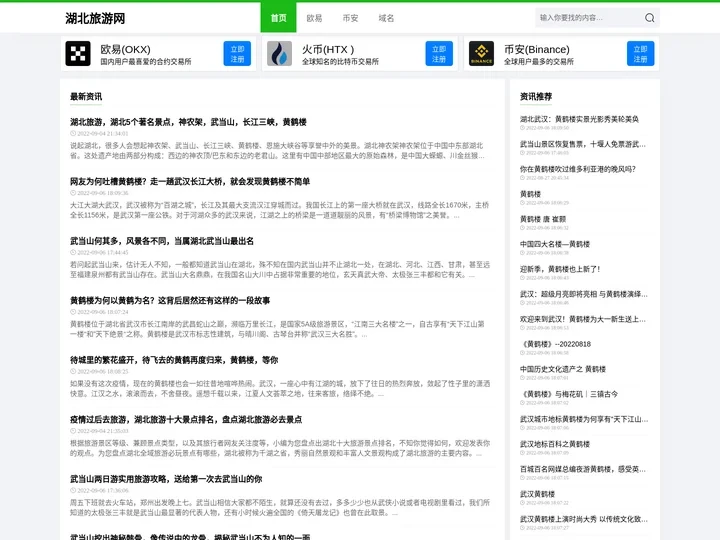Click excerpt beginning 如果没有这次疫情
This screenshot has width=720, height=540.
[x=280, y=388]
